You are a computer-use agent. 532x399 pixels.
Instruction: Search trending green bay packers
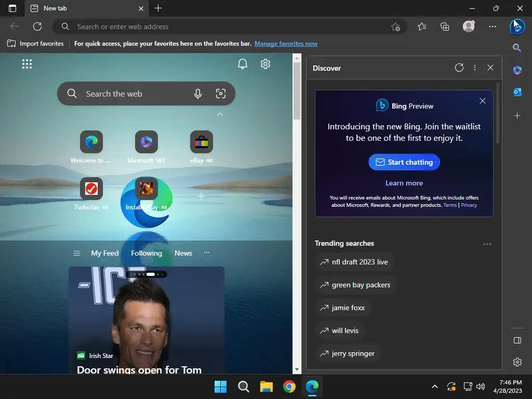click(x=355, y=285)
